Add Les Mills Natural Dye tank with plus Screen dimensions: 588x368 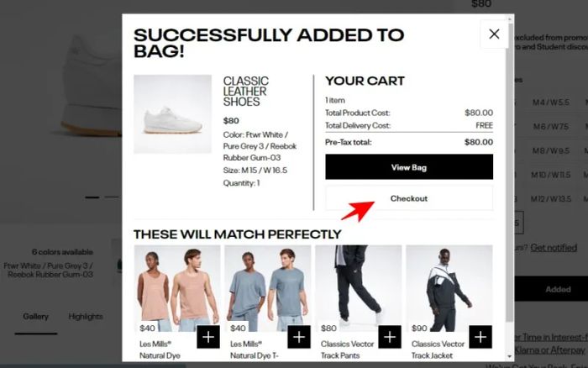click(x=208, y=337)
